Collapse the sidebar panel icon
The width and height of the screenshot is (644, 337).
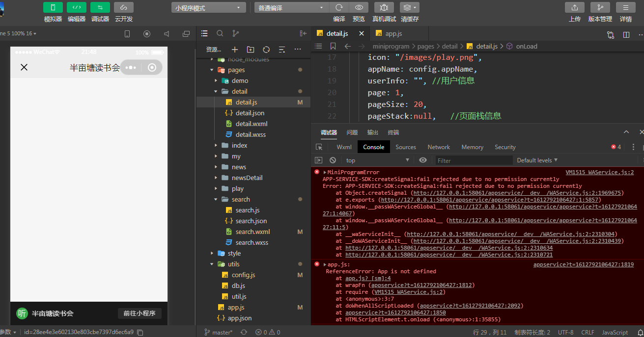(x=303, y=33)
